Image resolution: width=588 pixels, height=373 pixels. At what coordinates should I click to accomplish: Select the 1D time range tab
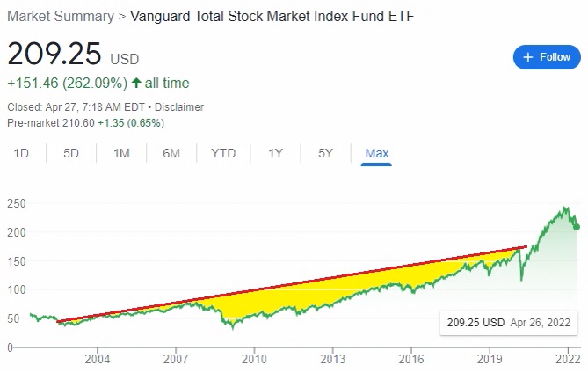coord(22,153)
